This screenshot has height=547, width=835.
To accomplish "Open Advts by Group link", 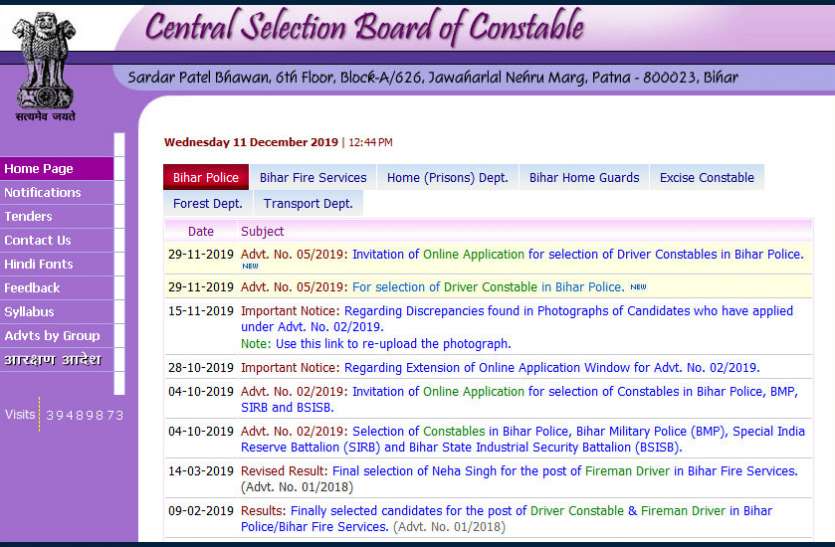I will pyautogui.click(x=56, y=336).
